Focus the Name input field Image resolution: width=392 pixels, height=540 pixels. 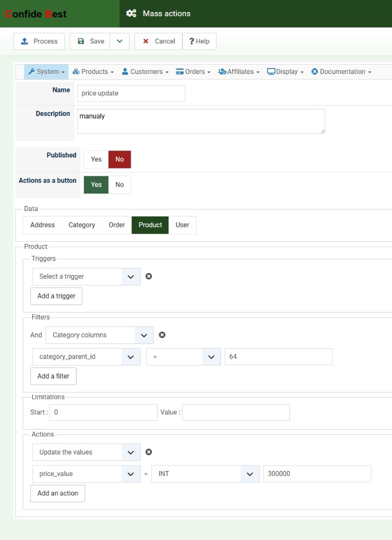131,93
